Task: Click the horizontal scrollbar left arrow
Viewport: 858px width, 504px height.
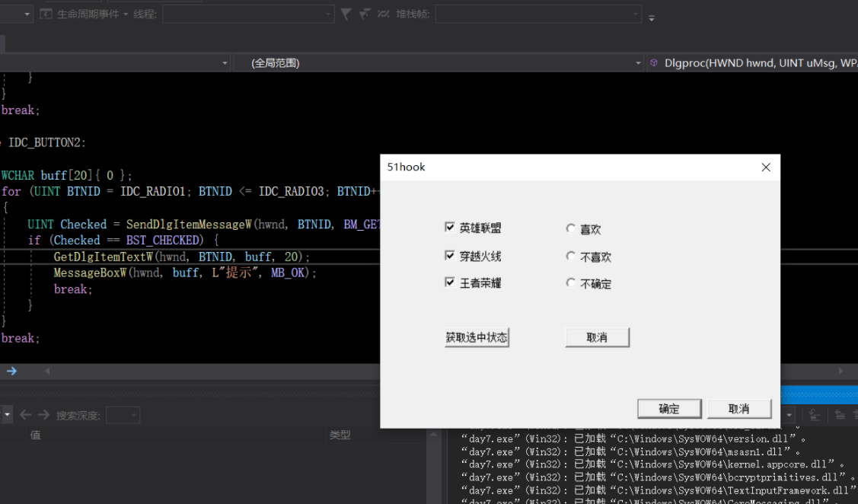Action: point(47,371)
